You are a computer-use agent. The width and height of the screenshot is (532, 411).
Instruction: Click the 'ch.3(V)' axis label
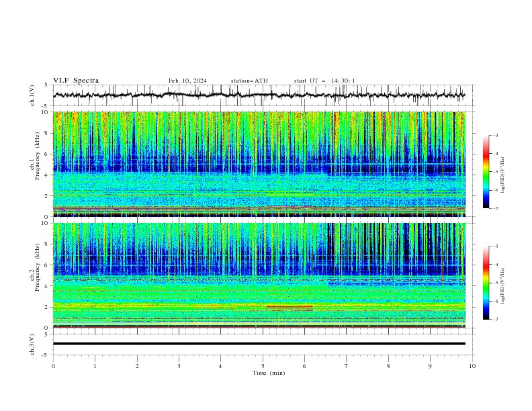[32, 345]
